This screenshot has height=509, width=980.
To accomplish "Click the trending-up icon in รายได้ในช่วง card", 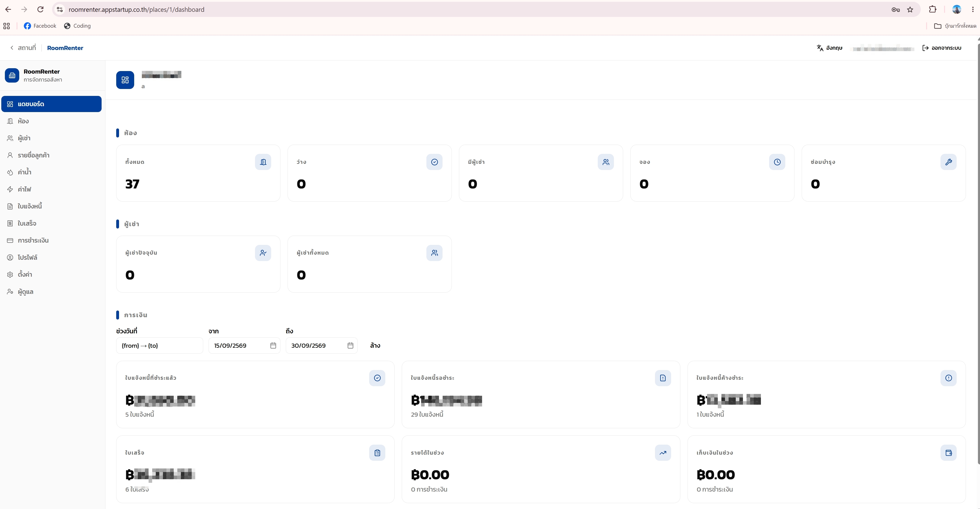I will click(663, 453).
